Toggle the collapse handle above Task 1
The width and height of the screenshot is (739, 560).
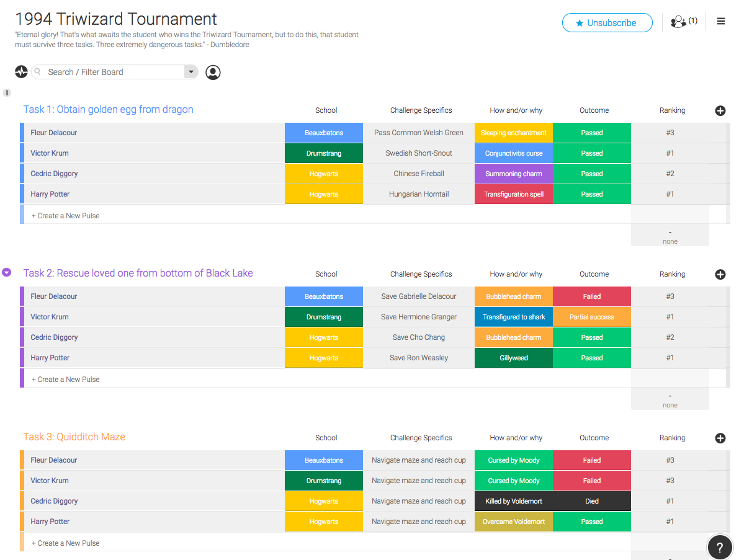[x=7, y=93]
